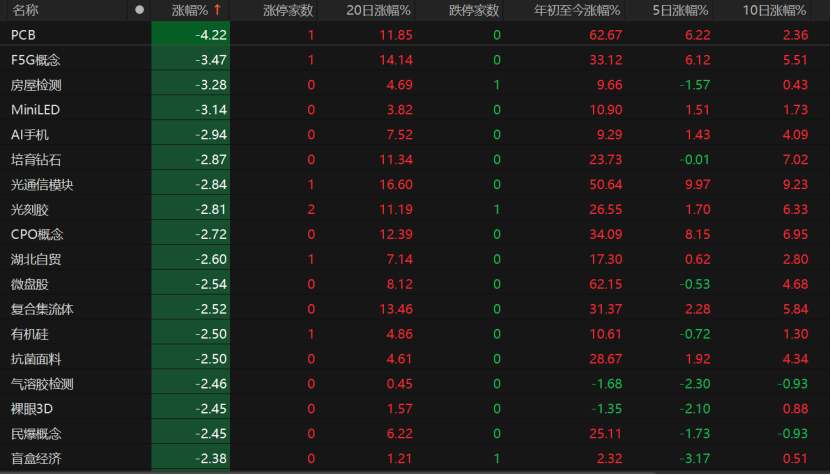The height and width of the screenshot is (475, 831).
Task: Sort by the 涨停家数 column header
Action: coord(288,10)
